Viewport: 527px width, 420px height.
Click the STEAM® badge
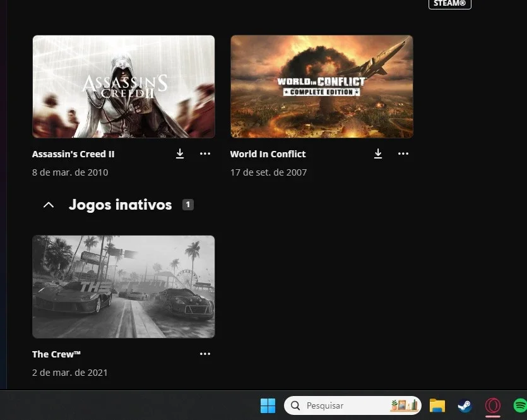pos(450,4)
